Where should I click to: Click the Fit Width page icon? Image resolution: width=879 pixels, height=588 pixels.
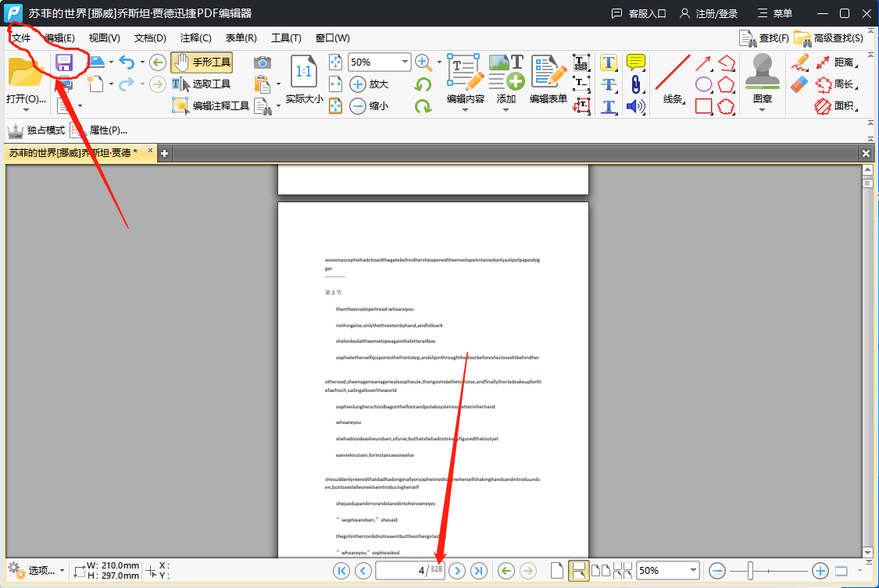coord(335,84)
